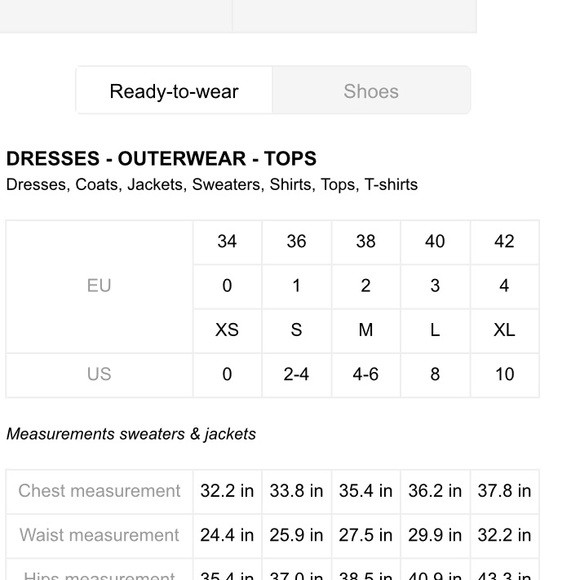This screenshot has width=580, height=580.
Task: Select chest value 32.2 in
Action: coord(227,492)
